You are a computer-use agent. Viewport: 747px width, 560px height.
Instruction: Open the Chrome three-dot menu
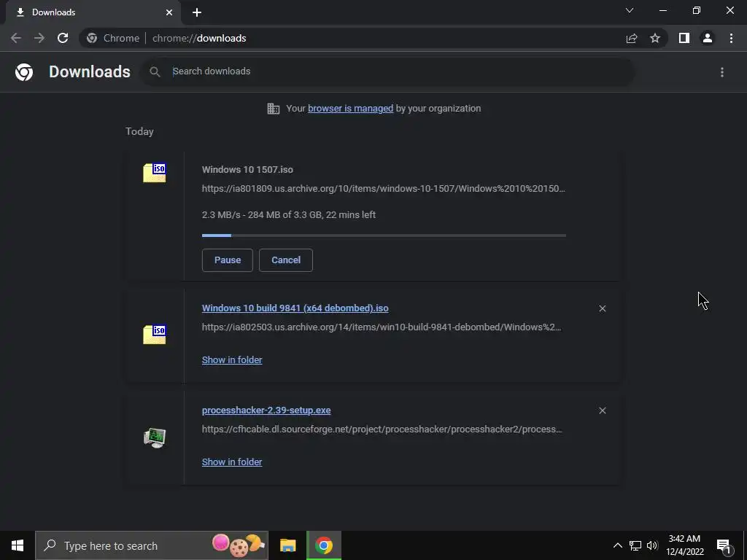click(731, 38)
